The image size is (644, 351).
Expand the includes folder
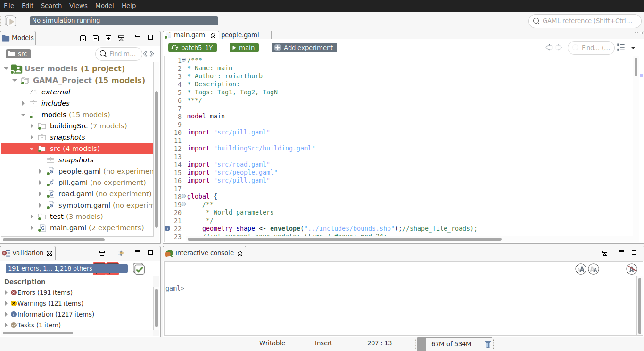(23, 103)
